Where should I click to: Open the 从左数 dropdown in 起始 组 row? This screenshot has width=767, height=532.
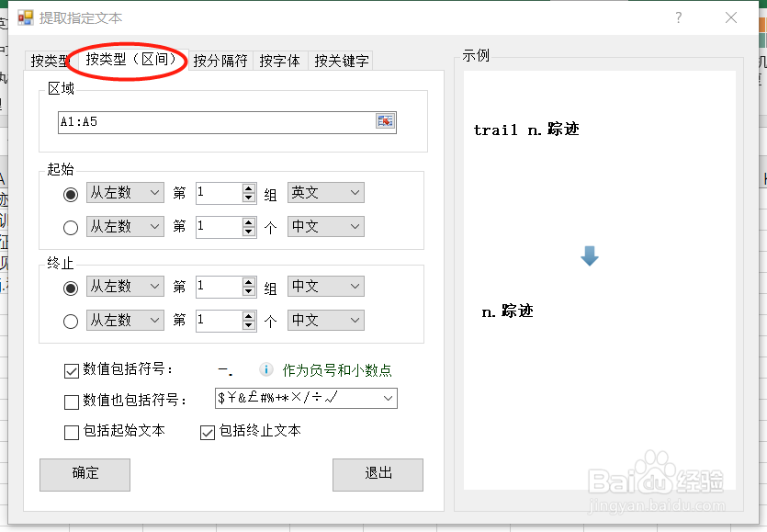click(125, 193)
